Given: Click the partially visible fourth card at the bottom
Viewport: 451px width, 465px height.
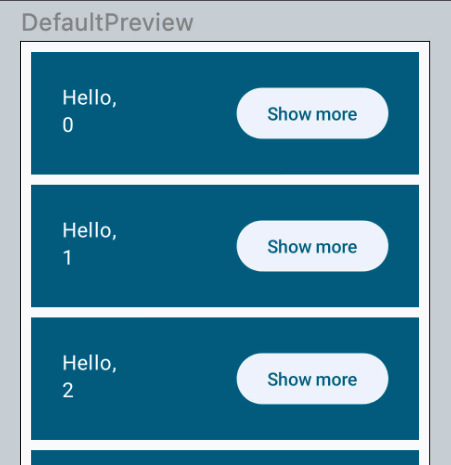Looking at the screenshot, I should click(x=225, y=458).
